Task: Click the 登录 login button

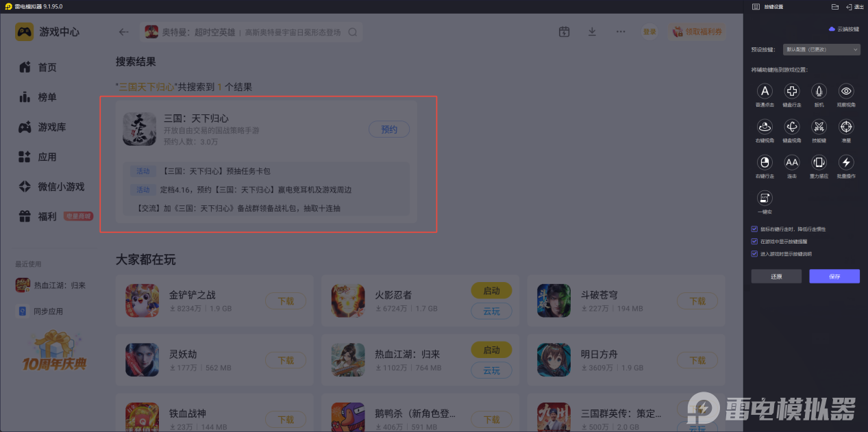Action: (649, 31)
